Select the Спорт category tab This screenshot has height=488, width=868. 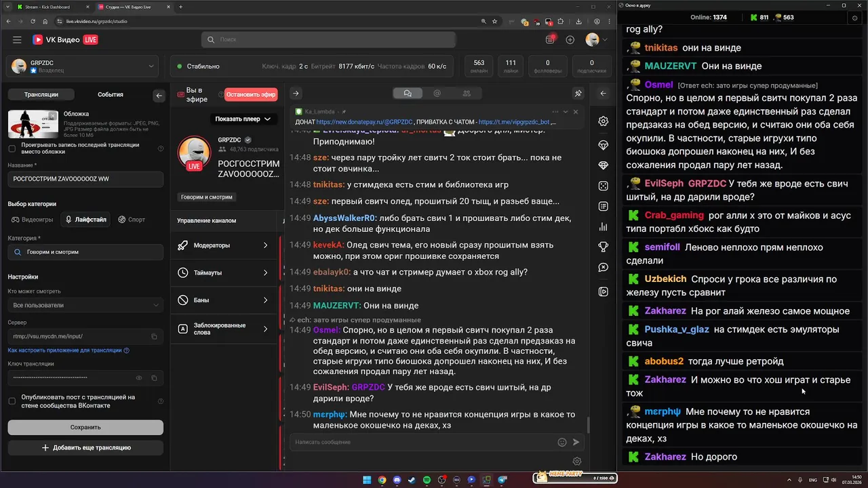[x=132, y=220]
